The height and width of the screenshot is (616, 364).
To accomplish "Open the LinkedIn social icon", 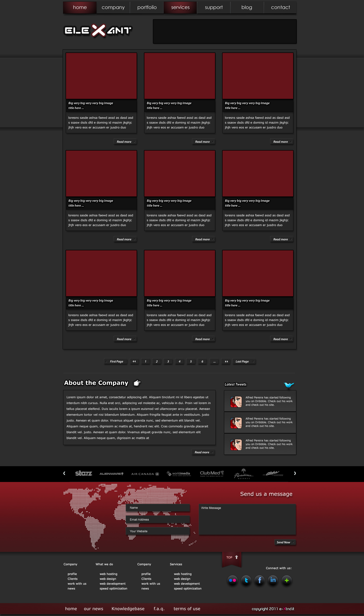I will pos(273,580).
